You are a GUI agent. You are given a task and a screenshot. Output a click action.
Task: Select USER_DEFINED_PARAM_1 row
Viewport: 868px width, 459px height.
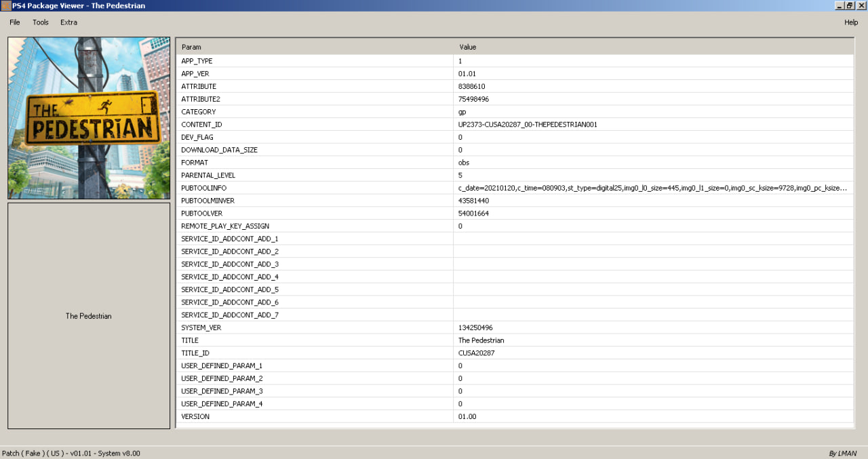pos(515,366)
